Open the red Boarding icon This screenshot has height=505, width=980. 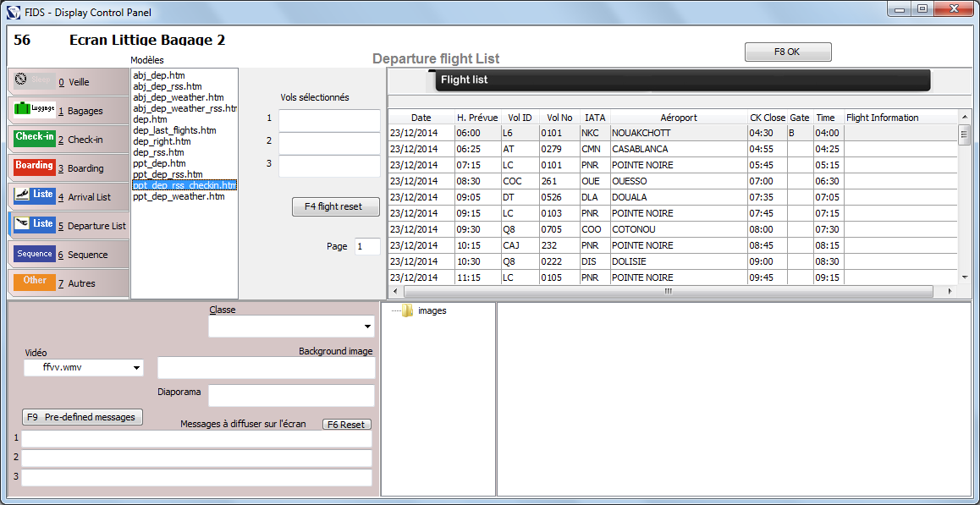click(35, 167)
